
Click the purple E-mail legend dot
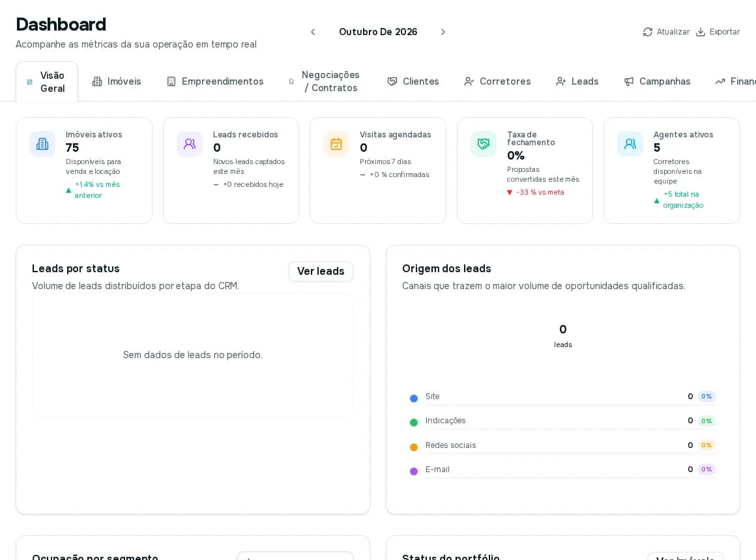coord(414,471)
